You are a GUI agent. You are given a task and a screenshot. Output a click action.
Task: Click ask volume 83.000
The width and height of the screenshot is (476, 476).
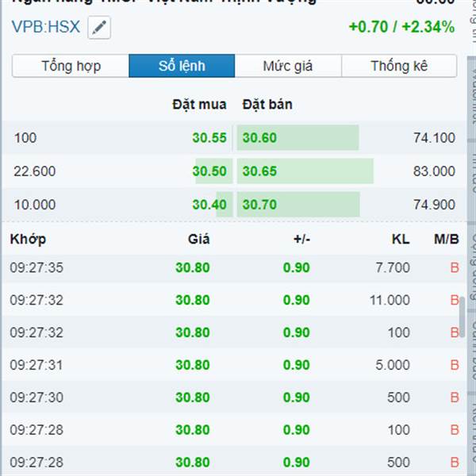[x=434, y=171]
